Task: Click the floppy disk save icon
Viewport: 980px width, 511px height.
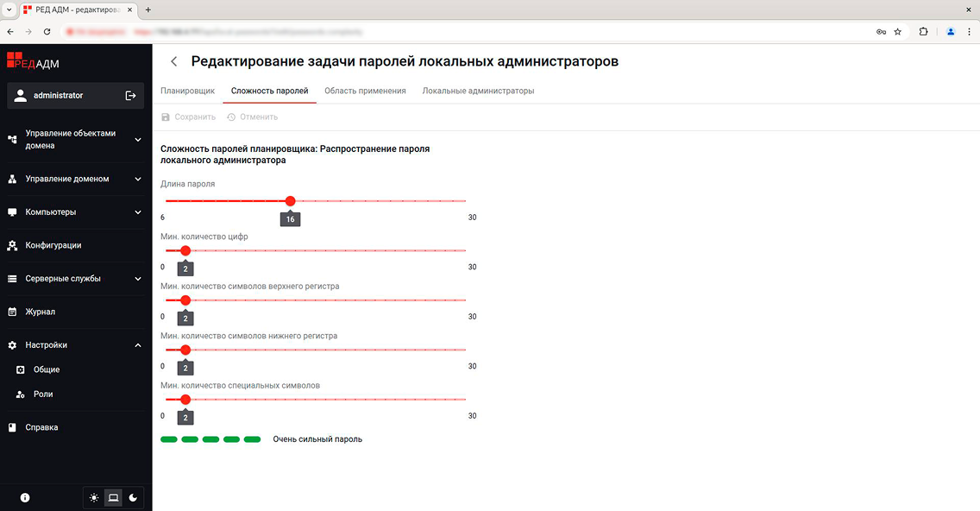Action: point(166,117)
